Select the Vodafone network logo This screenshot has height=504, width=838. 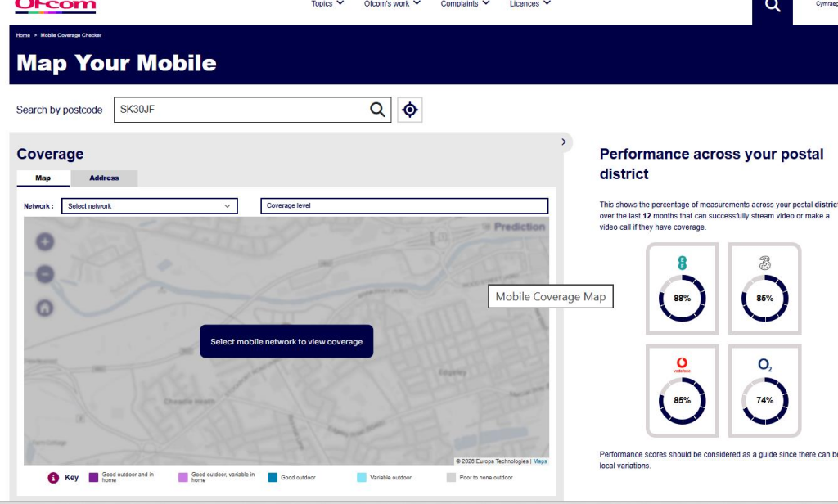pyautogui.click(x=682, y=365)
